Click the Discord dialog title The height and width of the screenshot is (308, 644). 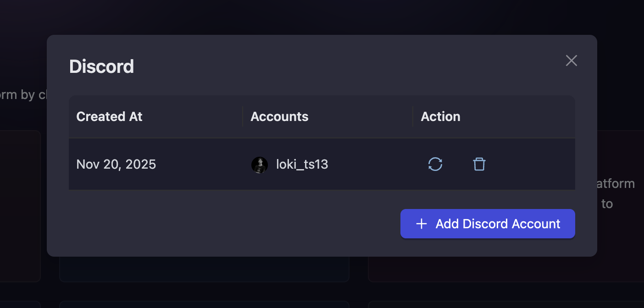[101, 66]
